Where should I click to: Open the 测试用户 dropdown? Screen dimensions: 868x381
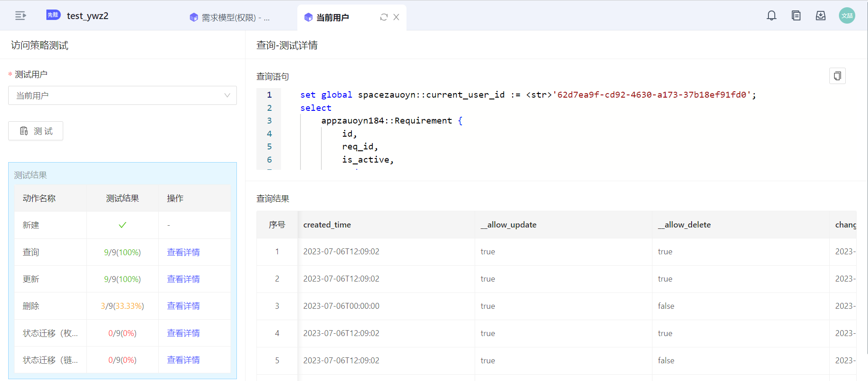tap(122, 95)
